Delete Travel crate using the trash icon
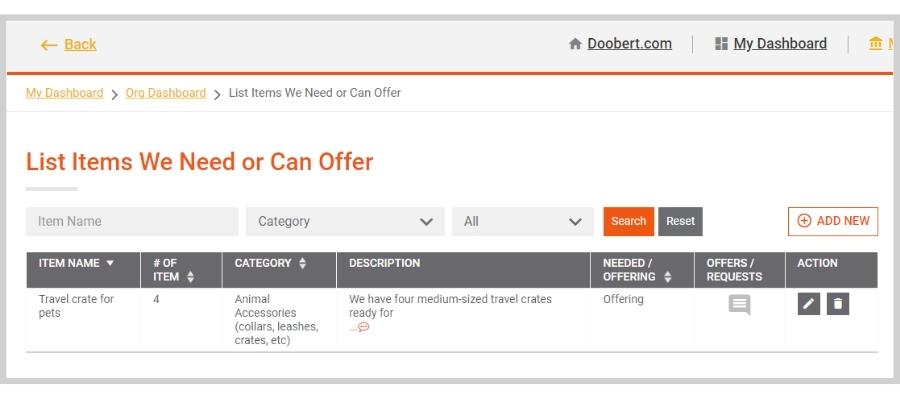The height and width of the screenshot is (400, 900). click(837, 304)
